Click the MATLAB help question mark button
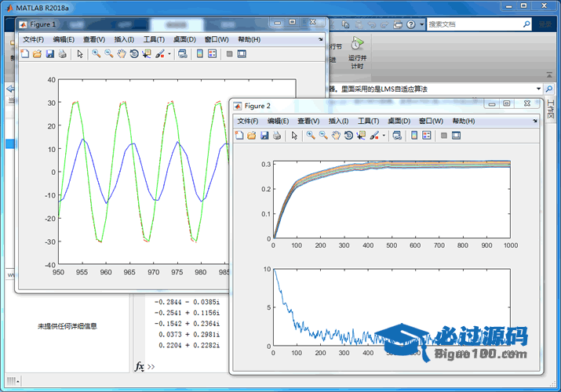The height and width of the screenshot is (392, 561). [x=411, y=24]
